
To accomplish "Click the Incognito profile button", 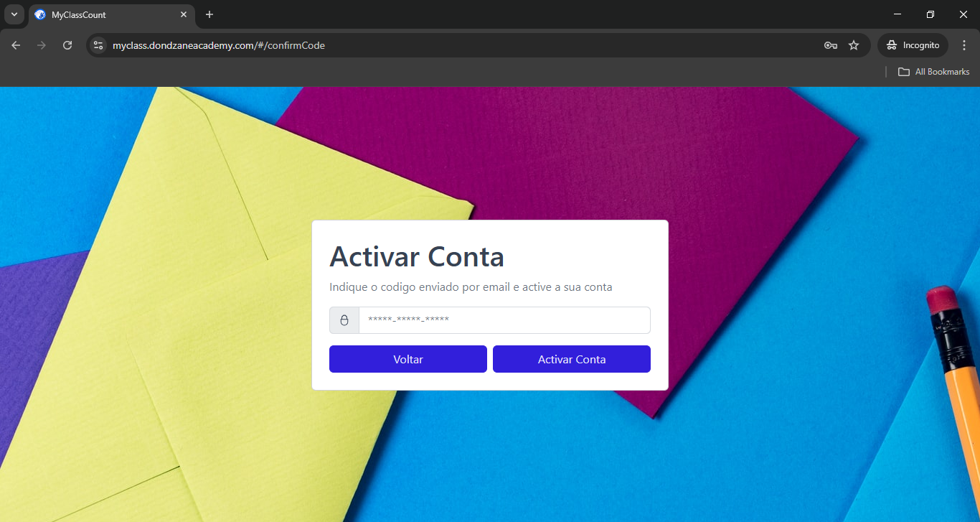I will 913,45.
